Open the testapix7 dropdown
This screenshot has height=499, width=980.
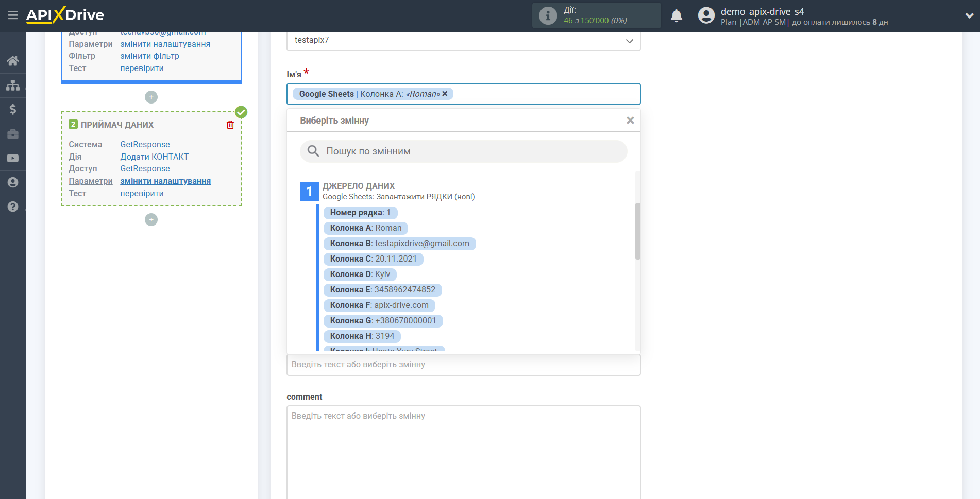(464, 40)
